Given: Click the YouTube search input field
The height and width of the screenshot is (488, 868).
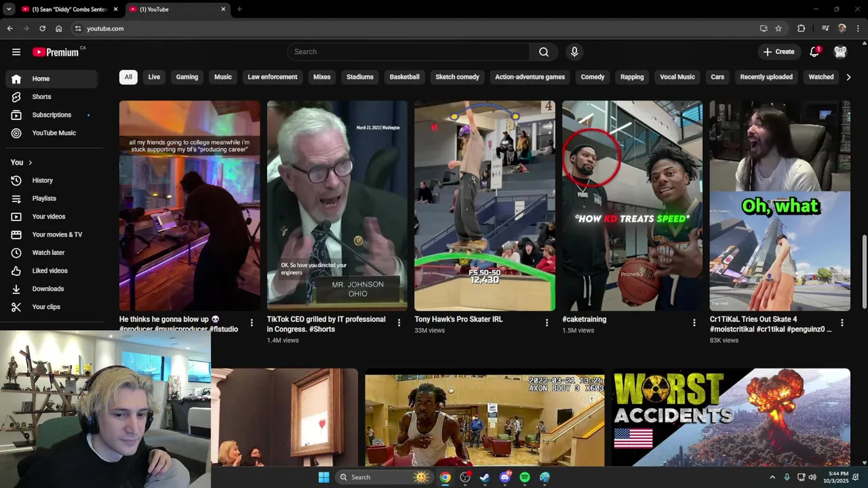Looking at the screenshot, I should pyautogui.click(x=408, y=52).
